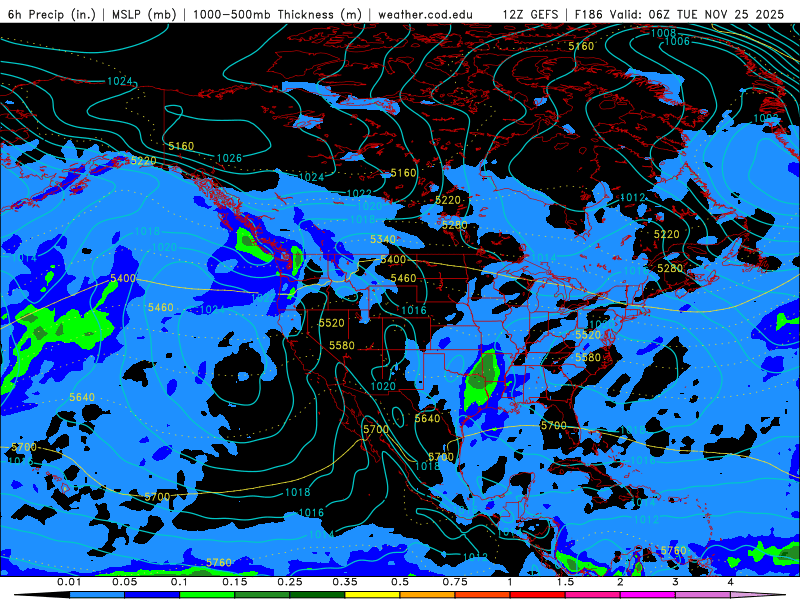Image resolution: width=800 pixels, height=600 pixels.
Task: Click the 1006 mb pressure contour label
Action: (x=677, y=41)
